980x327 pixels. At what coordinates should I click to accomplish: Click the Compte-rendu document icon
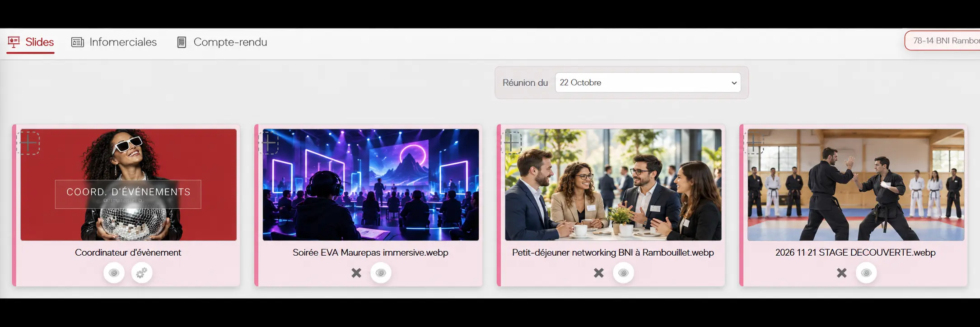pyautogui.click(x=182, y=42)
